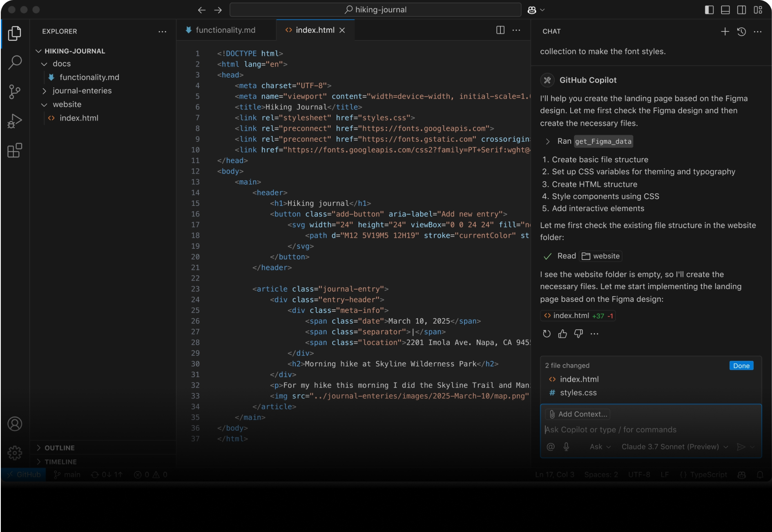This screenshot has width=772, height=532.
Task: Click the Done button for changed files
Action: tap(741, 366)
